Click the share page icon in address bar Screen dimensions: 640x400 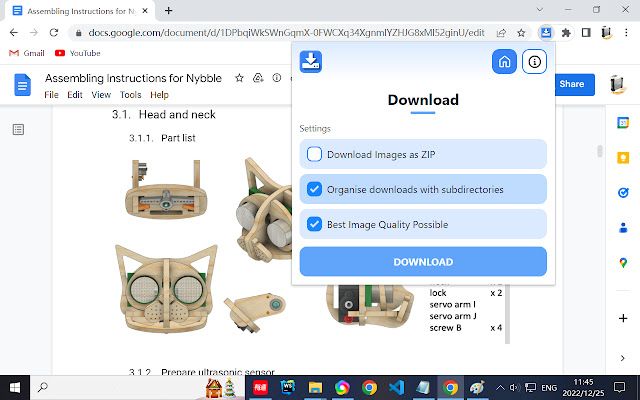point(501,33)
